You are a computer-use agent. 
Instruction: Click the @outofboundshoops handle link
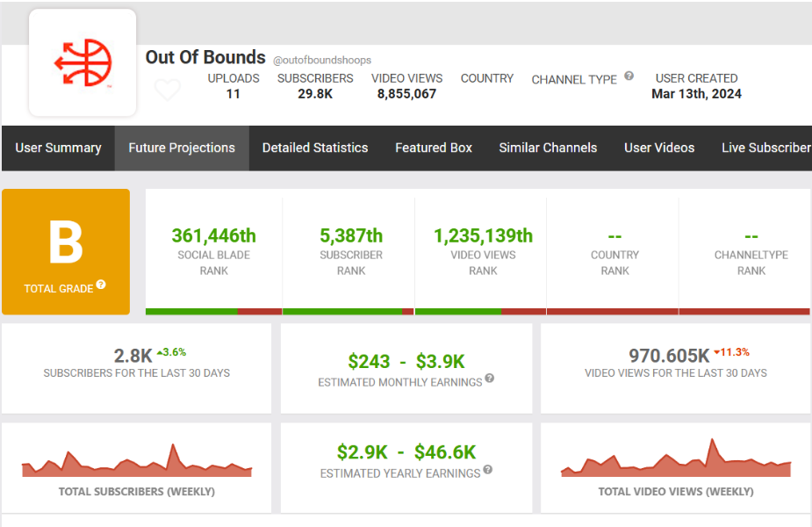(322, 61)
